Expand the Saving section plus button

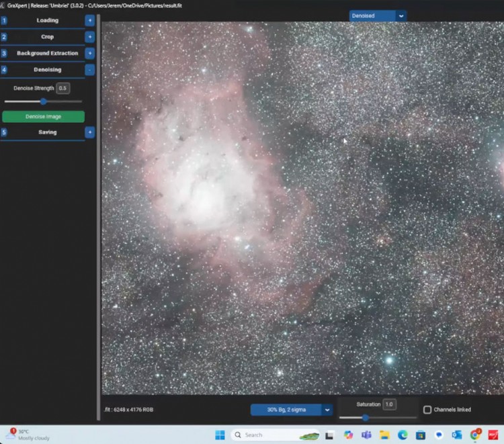pyautogui.click(x=90, y=132)
